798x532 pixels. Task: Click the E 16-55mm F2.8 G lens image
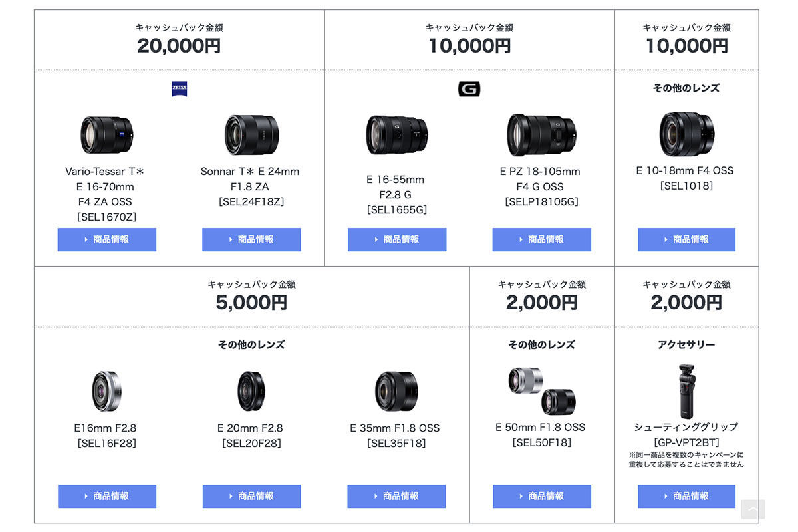(x=397, y=135)
